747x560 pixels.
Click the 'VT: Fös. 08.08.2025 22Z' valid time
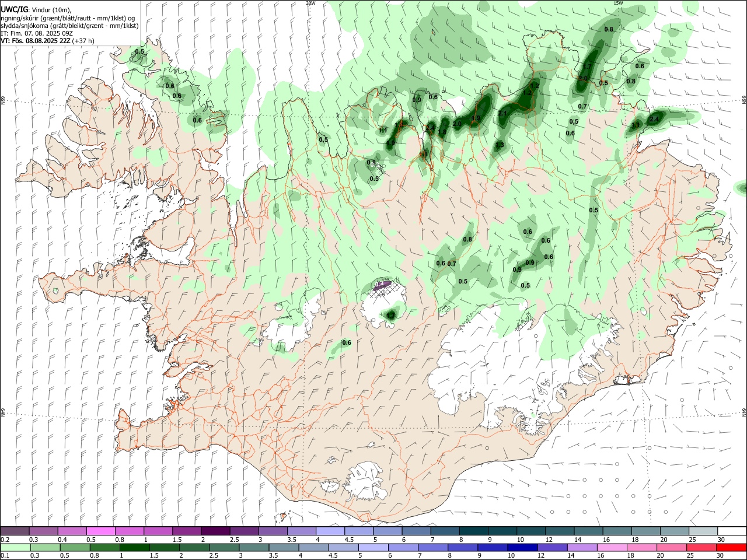click(36, 41)
